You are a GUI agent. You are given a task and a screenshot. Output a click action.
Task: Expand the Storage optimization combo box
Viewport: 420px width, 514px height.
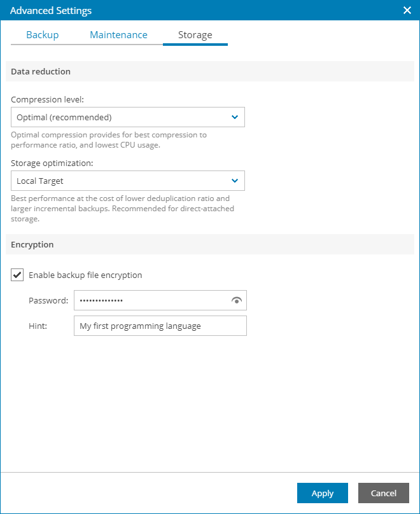(x=121, y=181)
